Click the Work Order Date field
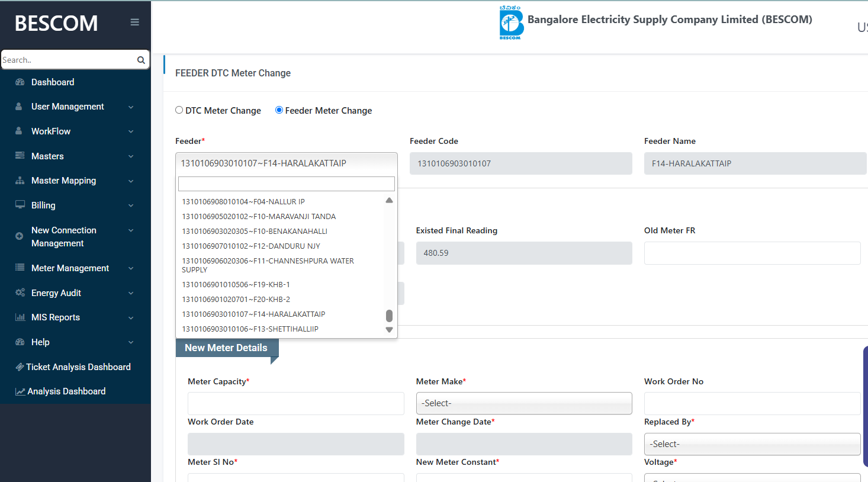 click(295, 444)
